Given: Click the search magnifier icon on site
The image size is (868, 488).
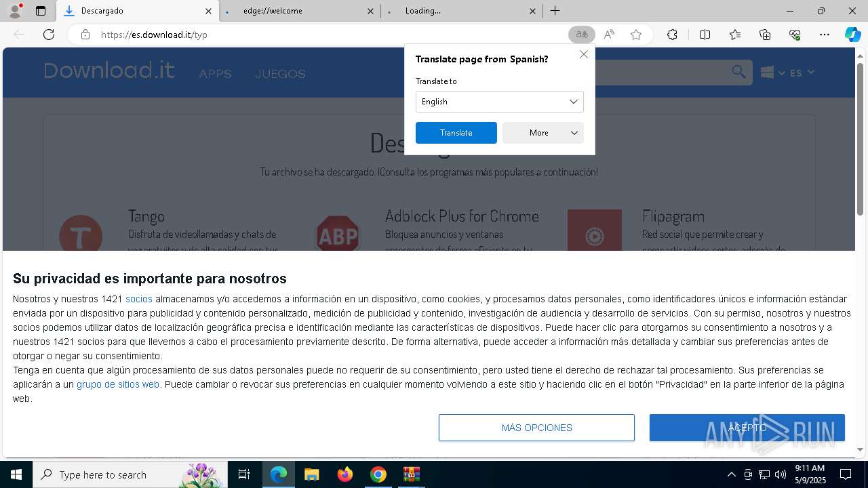Looking at the screenshot, I should [x=738, y=72].
